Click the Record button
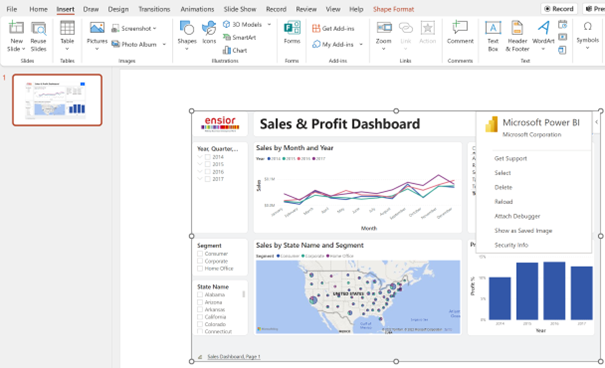Image resolution: width=605 pixels, height=368 pixels. (559, 9)
